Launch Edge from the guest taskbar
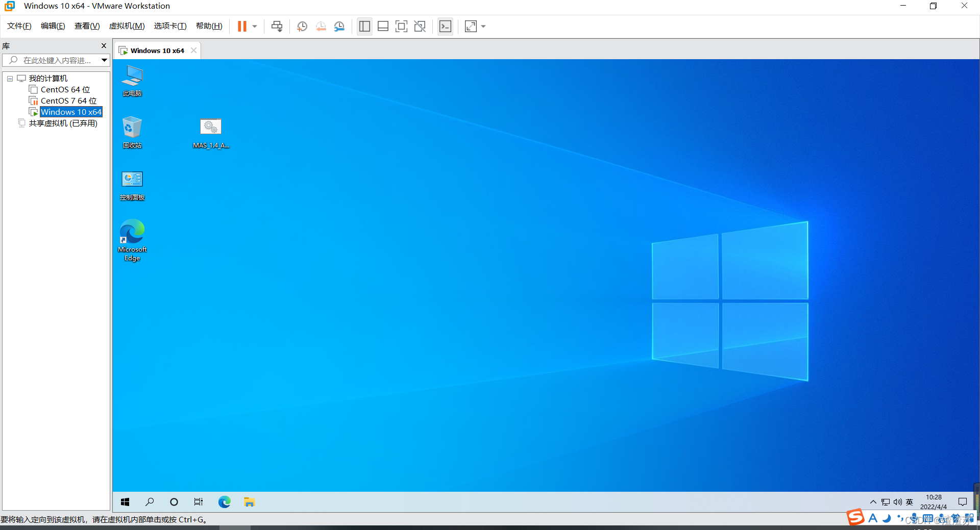Viewport: 980px width, 530px height. (x=224, y=502)
